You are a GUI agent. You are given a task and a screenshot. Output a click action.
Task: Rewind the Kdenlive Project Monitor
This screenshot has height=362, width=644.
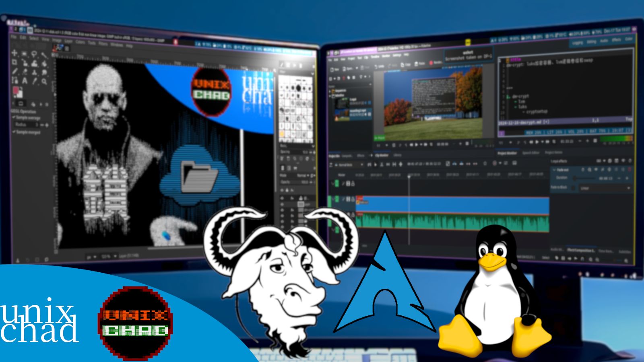pos(531,142)
